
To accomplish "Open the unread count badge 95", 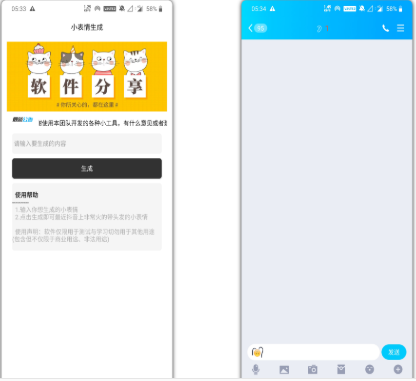I will [261, 28].
